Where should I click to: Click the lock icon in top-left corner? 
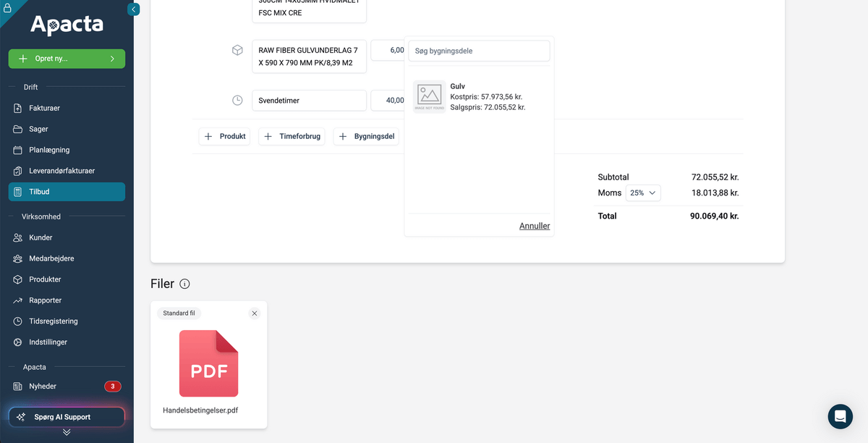[x=7, y=8]
